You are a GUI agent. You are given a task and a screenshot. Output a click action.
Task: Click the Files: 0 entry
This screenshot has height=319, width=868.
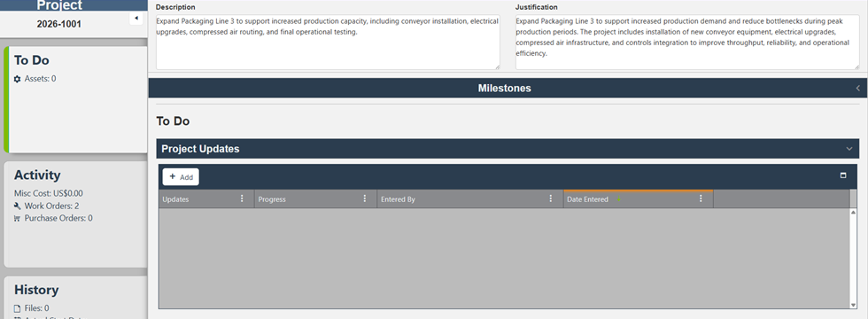pos(36,308)
